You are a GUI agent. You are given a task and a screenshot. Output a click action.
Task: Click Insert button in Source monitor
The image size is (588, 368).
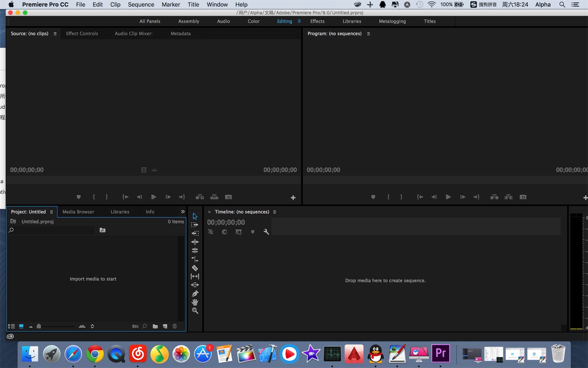200,197
